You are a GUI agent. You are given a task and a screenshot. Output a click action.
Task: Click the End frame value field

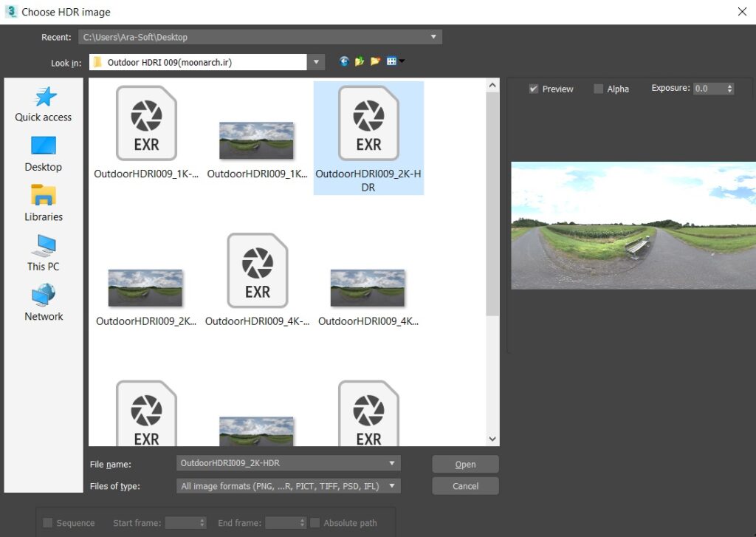click(282, 522)
